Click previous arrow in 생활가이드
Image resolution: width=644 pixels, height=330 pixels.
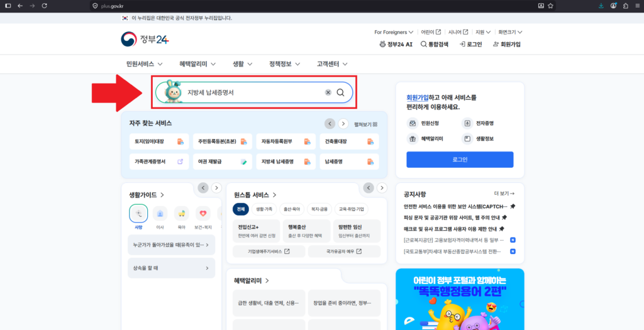click(203, 188)
